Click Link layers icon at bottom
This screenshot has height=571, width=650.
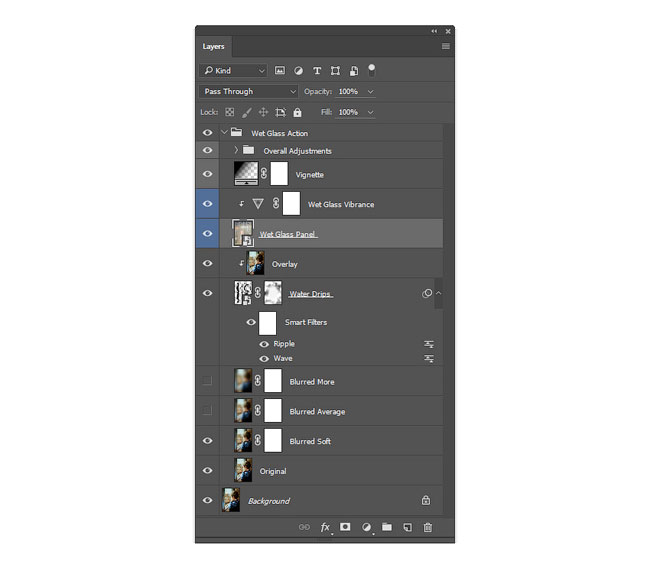point(304,527)
